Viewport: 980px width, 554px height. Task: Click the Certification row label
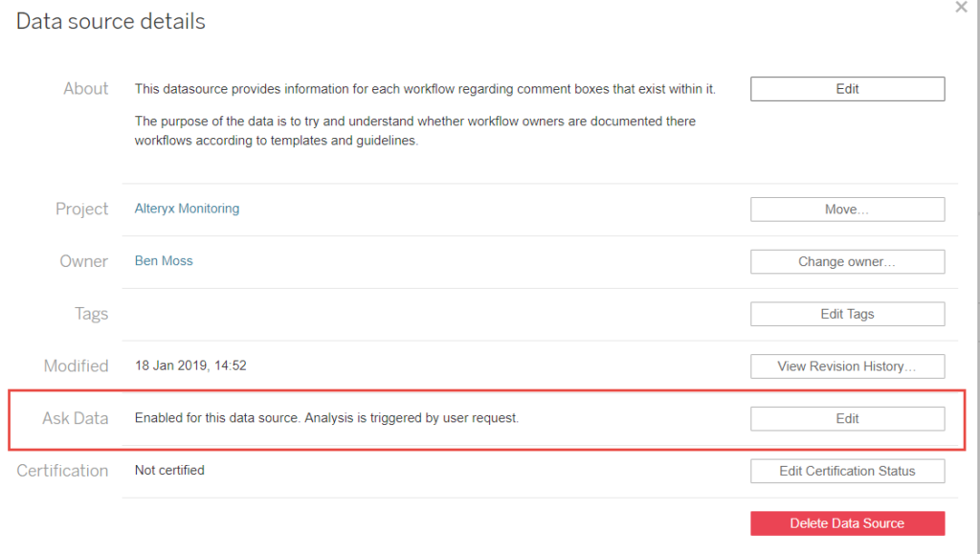click(x=62, y=471)
